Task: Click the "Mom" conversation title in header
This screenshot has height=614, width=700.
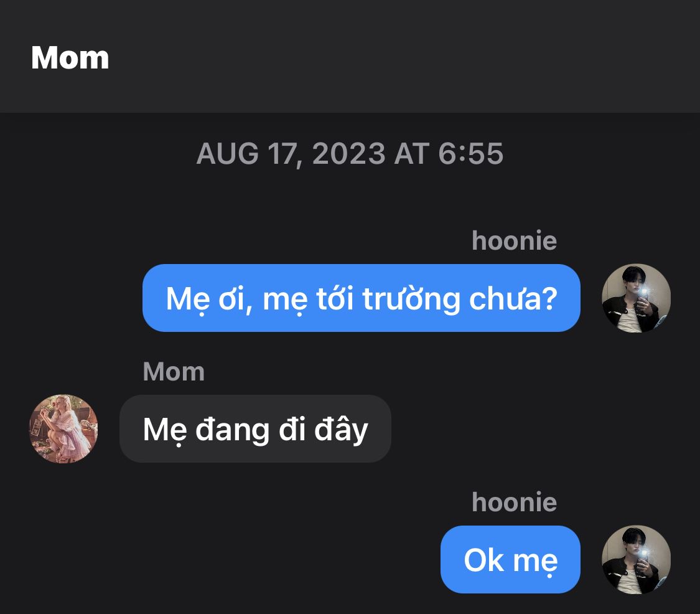Action: click(x=70, y=58)
